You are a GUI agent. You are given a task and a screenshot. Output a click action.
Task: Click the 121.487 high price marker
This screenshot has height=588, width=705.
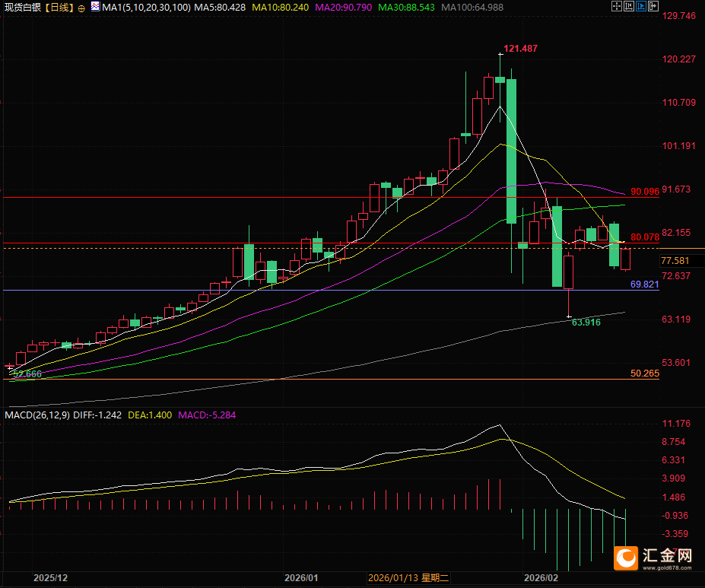pyautogui.click(x=520, y=48)
